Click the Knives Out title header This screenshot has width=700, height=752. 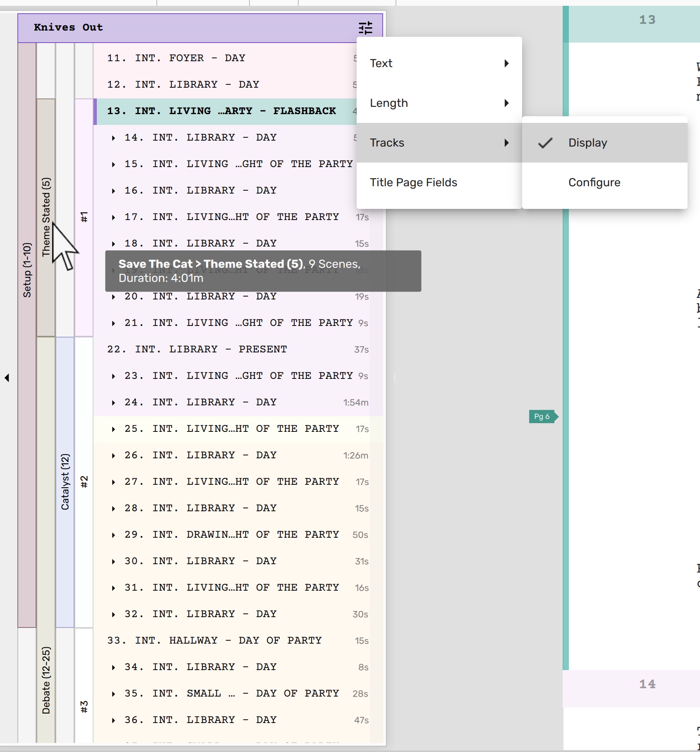tap(68, 28)
